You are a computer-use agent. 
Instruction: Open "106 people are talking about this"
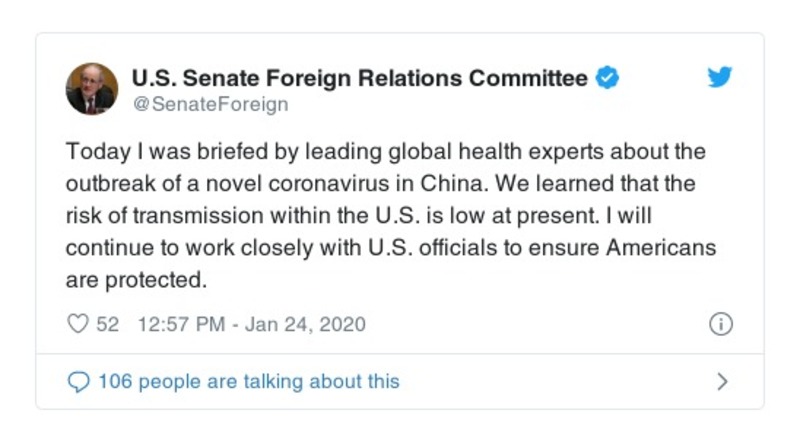(248, 381)
